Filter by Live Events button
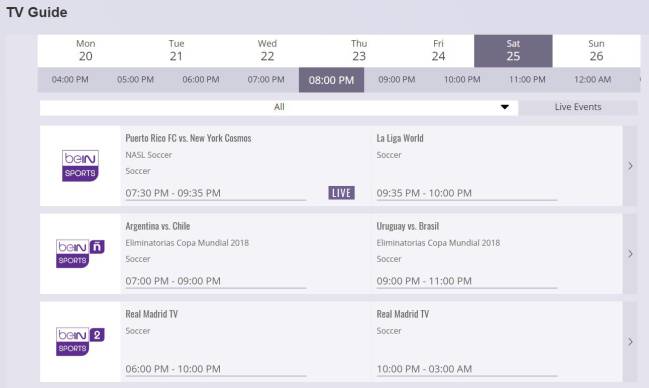649x388 pixels. 578,107
